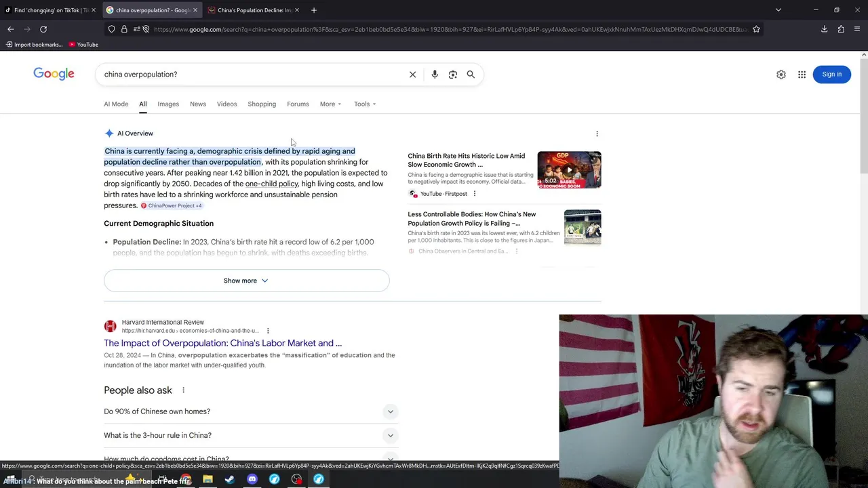Screen dimensions: 868x488
Task: Click the Google logo
Action: point(54,74)
